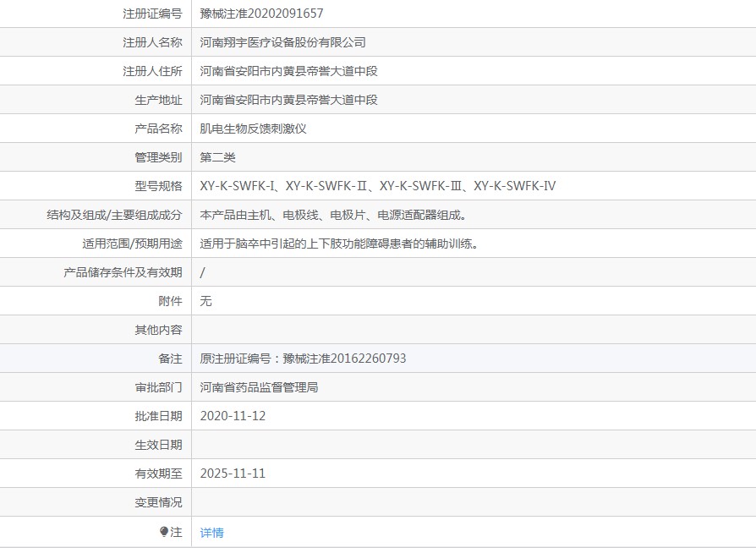The height and width of the screenshot is (553, 756).
Task: Select the 生产地址 address value
Action: (x=289, y=100)
